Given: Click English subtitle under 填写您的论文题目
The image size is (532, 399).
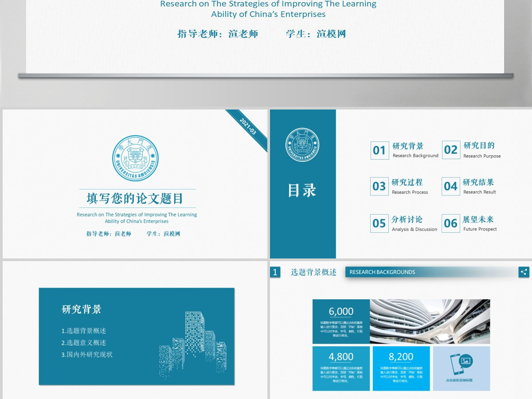Looking at the screenshot, I should point(137,218).
